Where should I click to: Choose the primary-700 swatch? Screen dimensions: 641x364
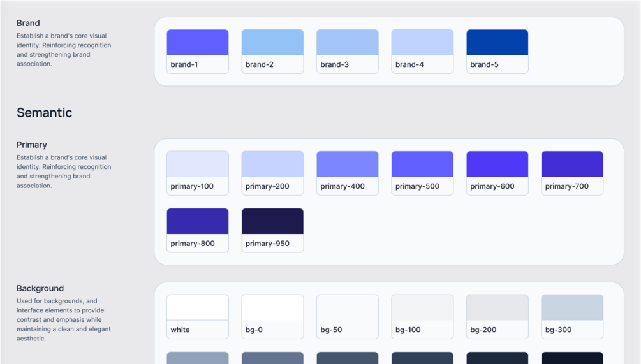pyautogui.click(x=572, y=173)
